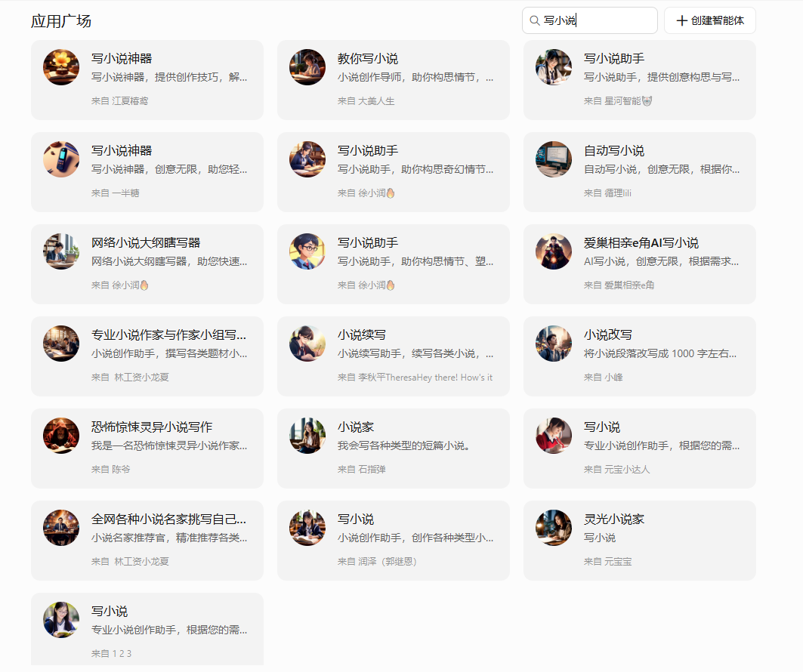Screen dimensions: 803x672
Task: Select the phone avatar of 写小说神器 by 一半糖
Action: click(61, 159)
